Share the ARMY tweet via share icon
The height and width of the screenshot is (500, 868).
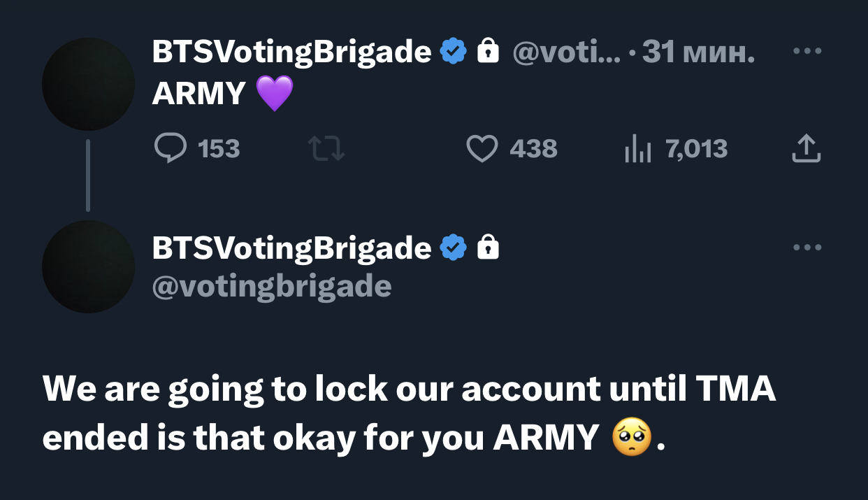click(x=806, y=148)
